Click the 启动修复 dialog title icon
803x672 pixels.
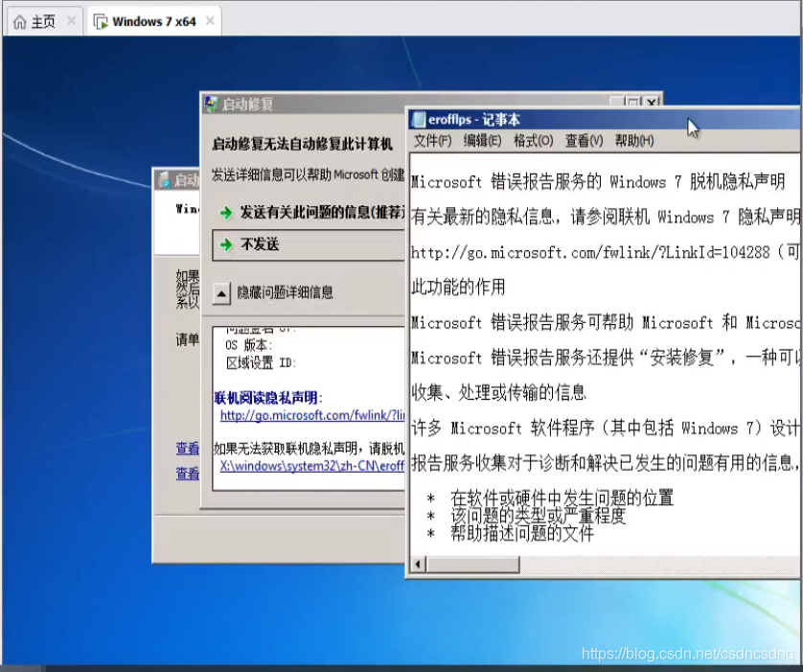click(x=212, y=104)
